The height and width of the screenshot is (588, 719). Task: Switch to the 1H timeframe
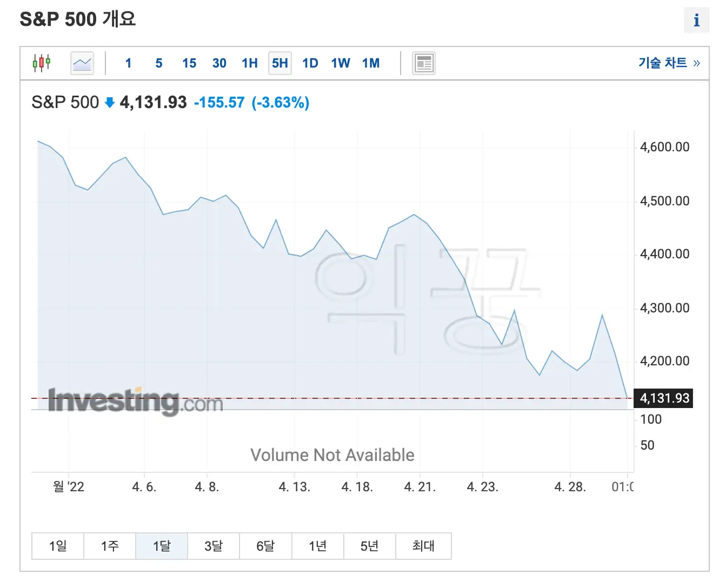point(249,63)
